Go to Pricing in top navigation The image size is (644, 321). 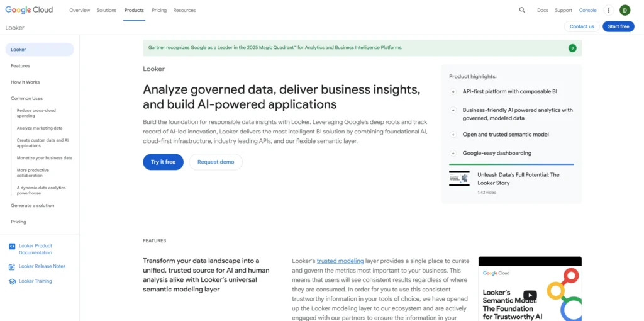point(159,10)
